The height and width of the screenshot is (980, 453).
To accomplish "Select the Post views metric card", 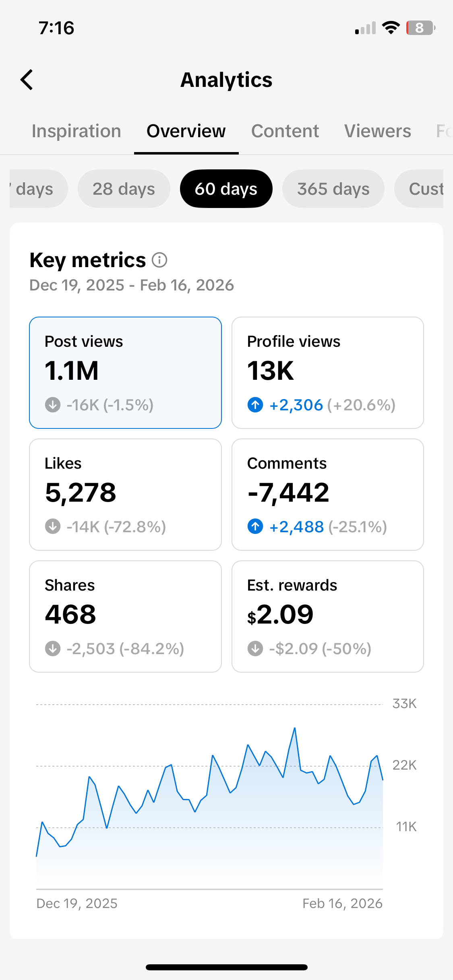I will tap(125, 373).
